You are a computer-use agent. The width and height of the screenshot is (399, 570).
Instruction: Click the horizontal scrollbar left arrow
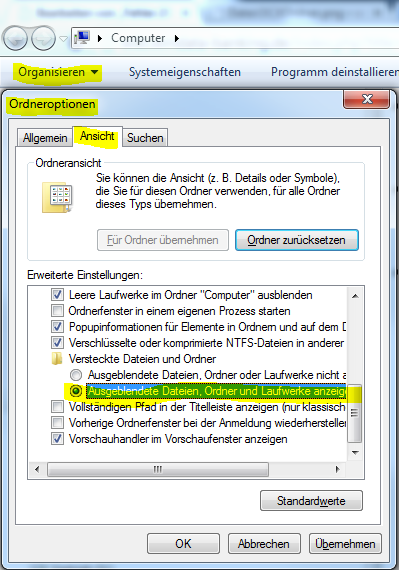tap(37, 469)
